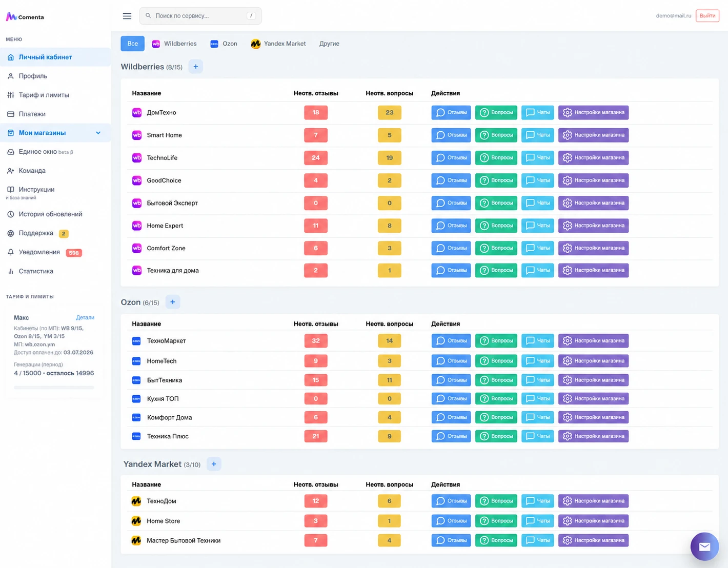
Task: Add a Yandex Market store with plus
Action: click(x=214, y=464)
